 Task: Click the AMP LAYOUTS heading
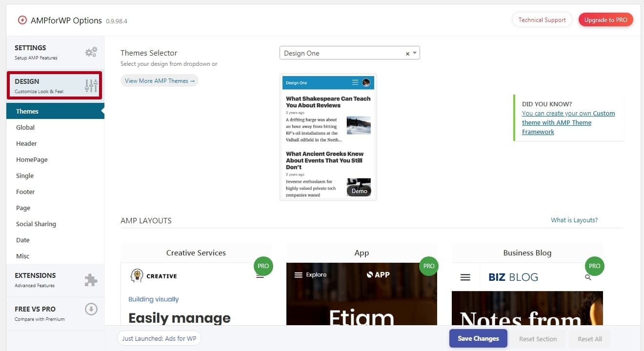[146, 221]
